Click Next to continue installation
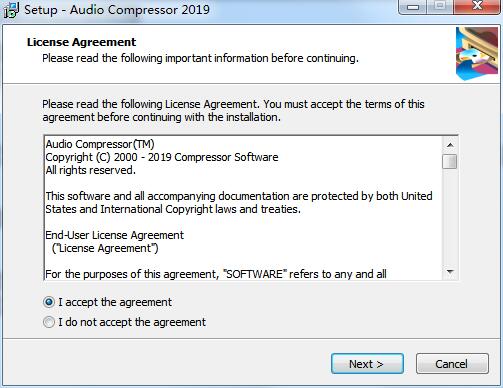The height and width of the screenshot is (388, 503). click(x=367, y=364)
